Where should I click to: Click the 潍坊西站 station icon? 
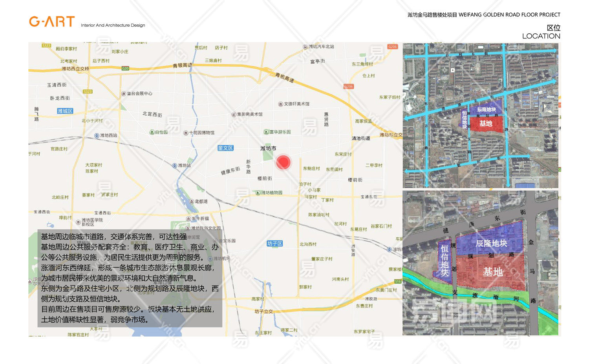coord(97,135)
